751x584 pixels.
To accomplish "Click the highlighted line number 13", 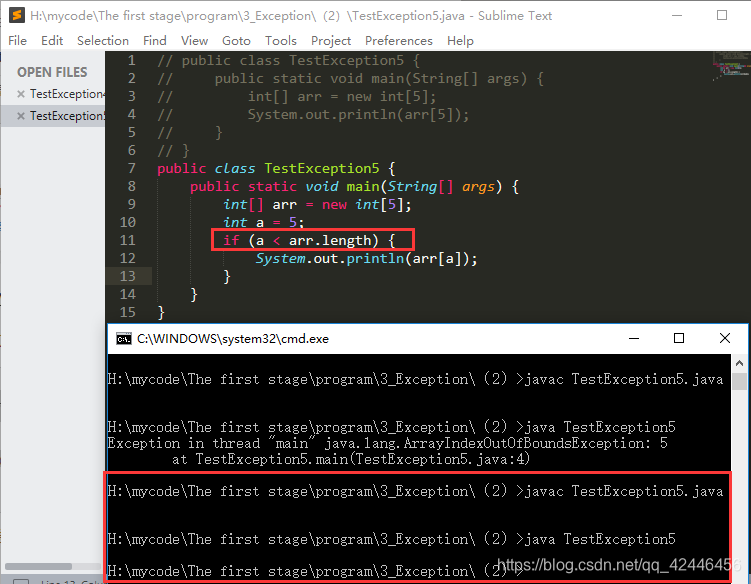I will click(x=128, y=276).
